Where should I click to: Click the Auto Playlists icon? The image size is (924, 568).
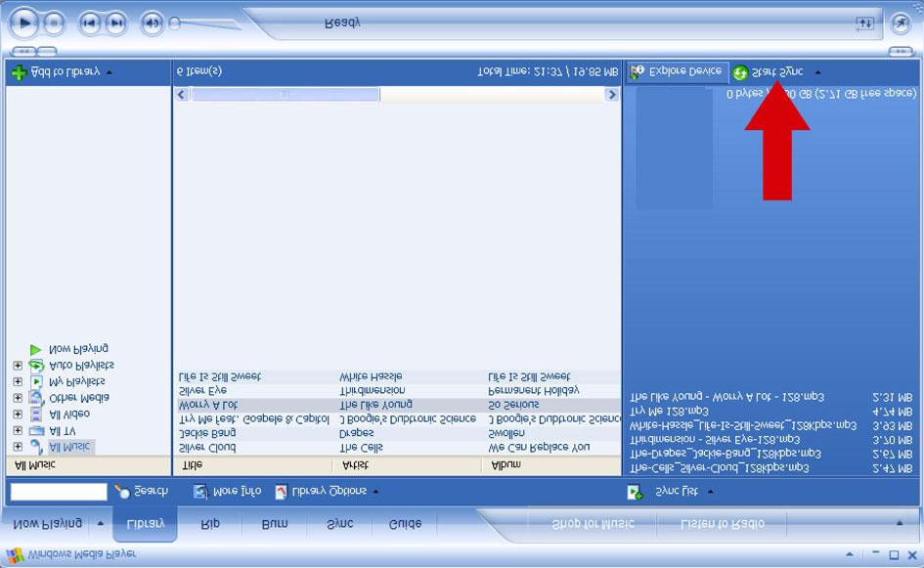coord(36,366)
